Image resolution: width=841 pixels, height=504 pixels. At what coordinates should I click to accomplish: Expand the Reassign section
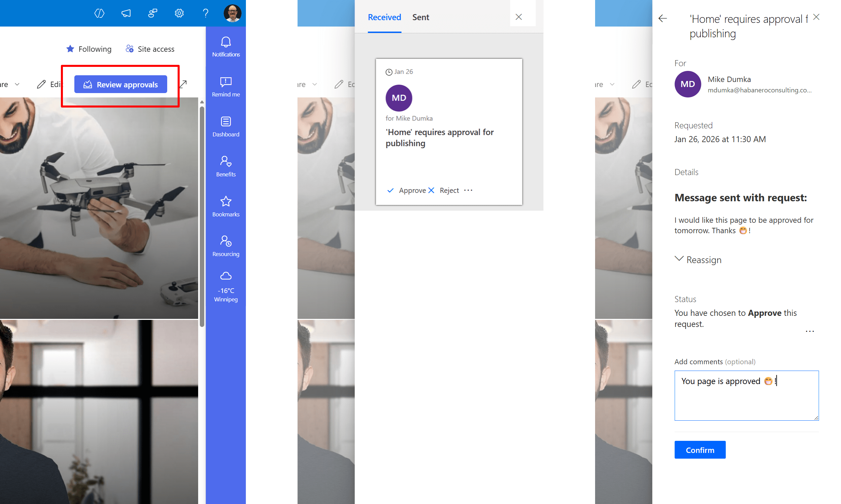[x=698, y=260]
